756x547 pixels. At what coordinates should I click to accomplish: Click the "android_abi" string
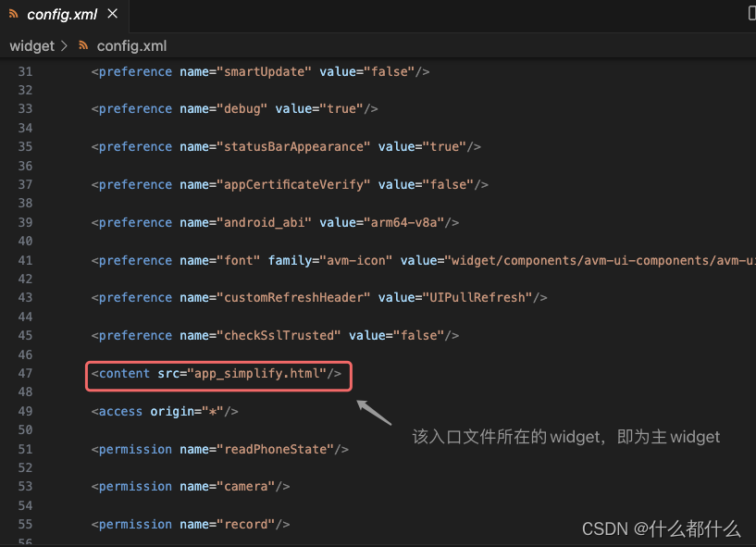265,222
